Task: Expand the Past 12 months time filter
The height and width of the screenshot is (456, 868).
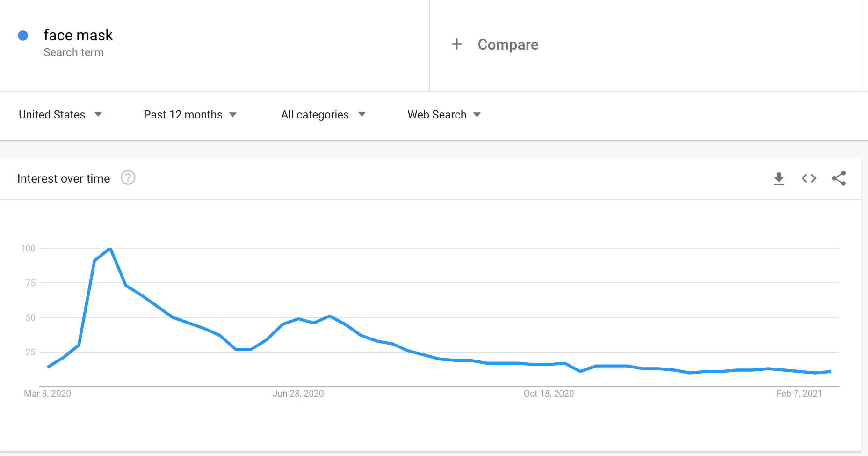Action: (x=190, y=115)
